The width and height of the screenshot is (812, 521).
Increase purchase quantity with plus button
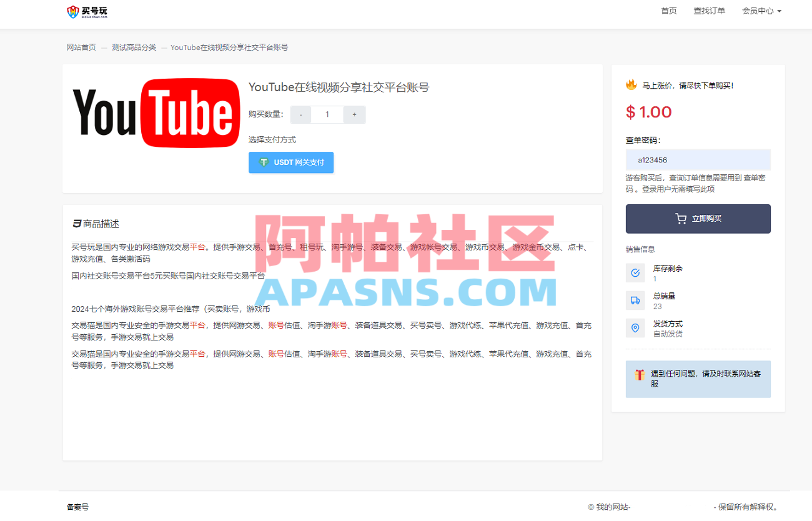click(354, 114)
